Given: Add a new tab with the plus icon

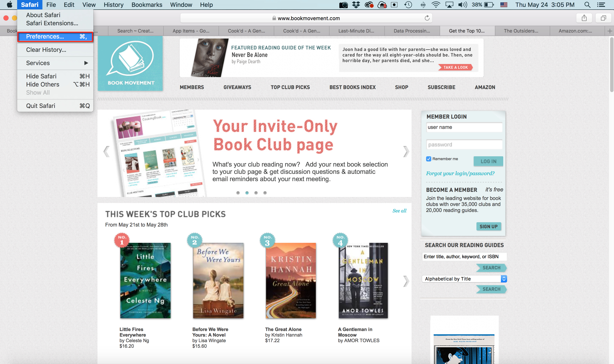Looking at the screenshot, I should 610,31.
